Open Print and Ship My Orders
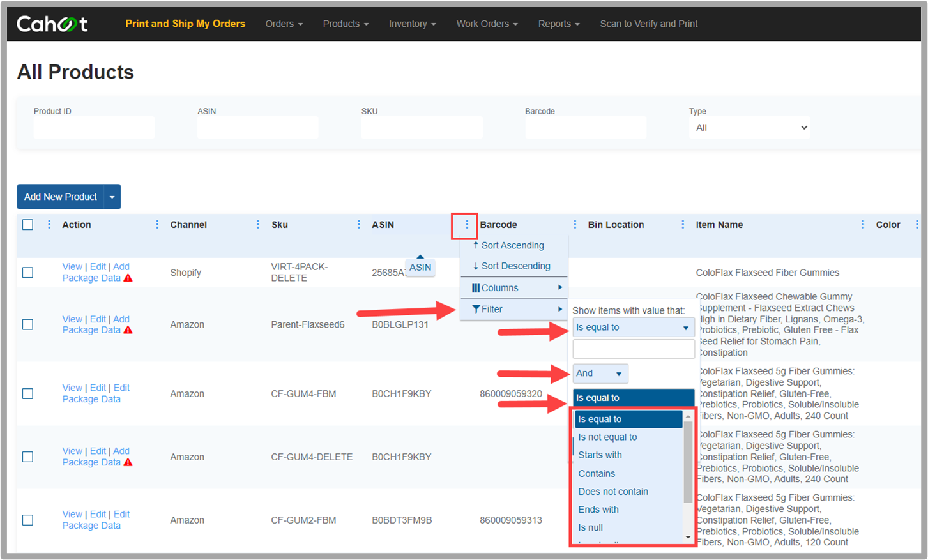The image size is (928, 560). click(185, 24)
